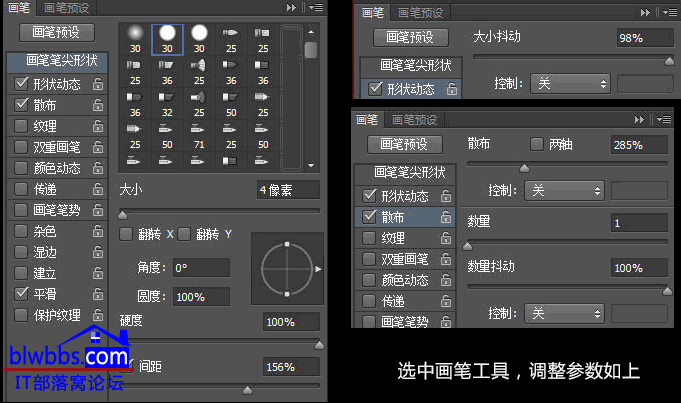The height and width of the screenshot is (403, 681).
Task: Enable the 湿边 checkbox
Action: tap(21, 252)
